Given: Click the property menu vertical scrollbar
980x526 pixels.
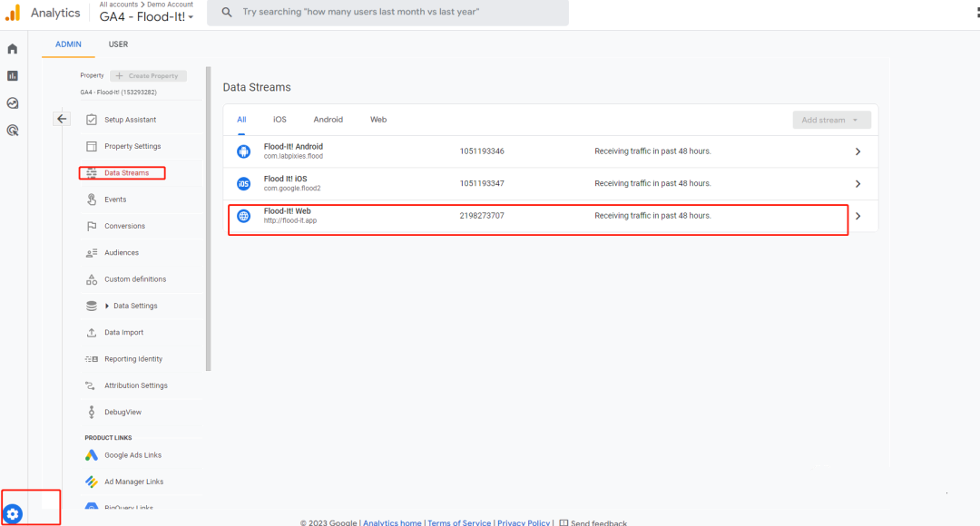Looking at the screenshot, I should tap(208, 219).
